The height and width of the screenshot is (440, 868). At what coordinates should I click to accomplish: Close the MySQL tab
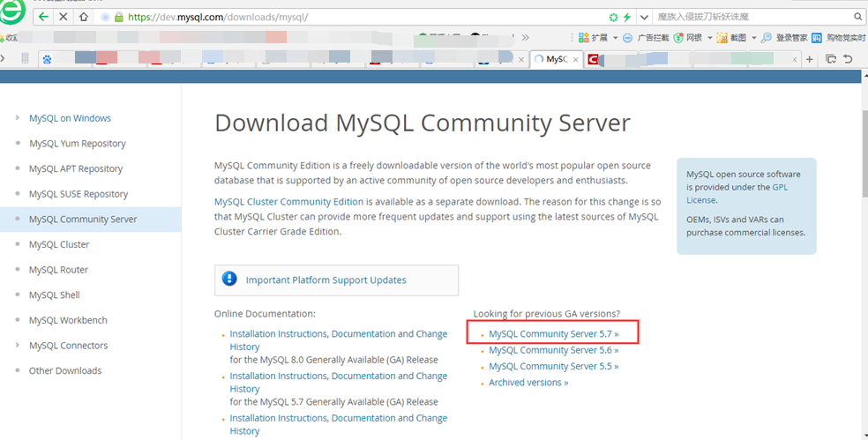tap(576, 59)
